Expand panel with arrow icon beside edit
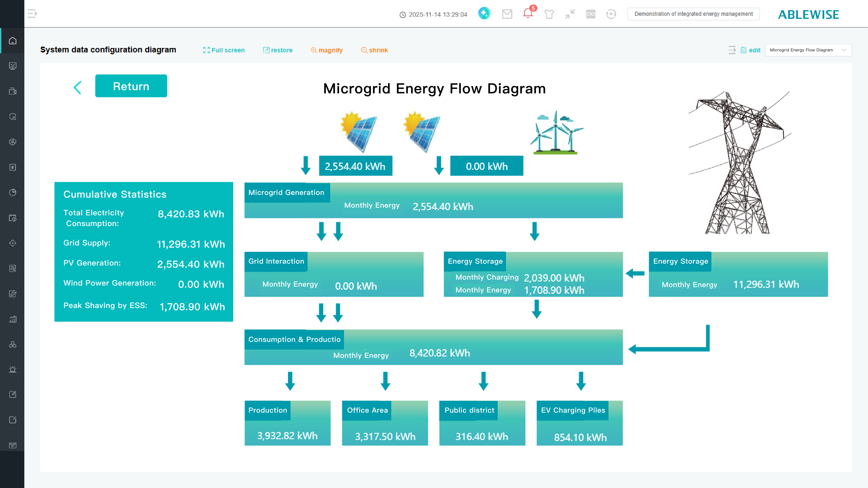Viewport: 868px width, 488px height. coord(732,50)
